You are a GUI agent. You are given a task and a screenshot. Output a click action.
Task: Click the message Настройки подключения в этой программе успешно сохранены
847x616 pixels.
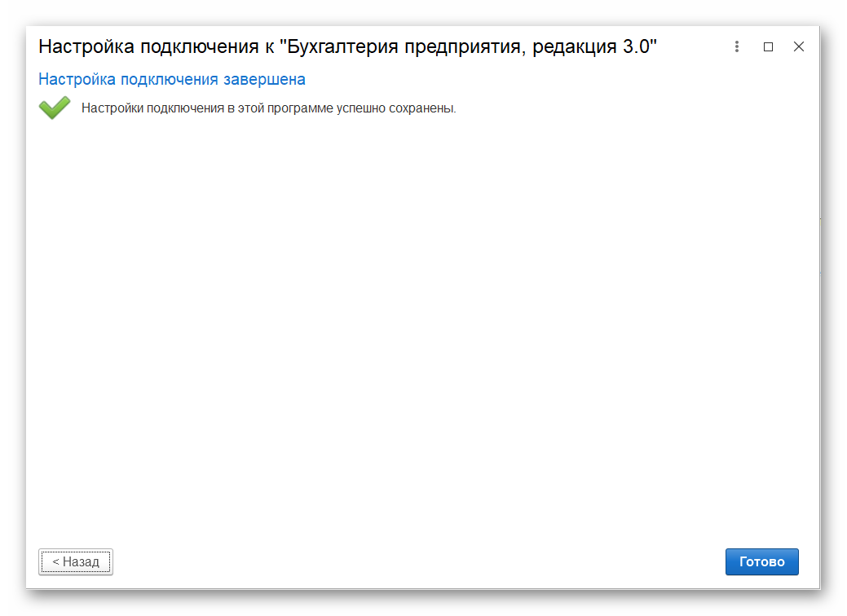268,108
